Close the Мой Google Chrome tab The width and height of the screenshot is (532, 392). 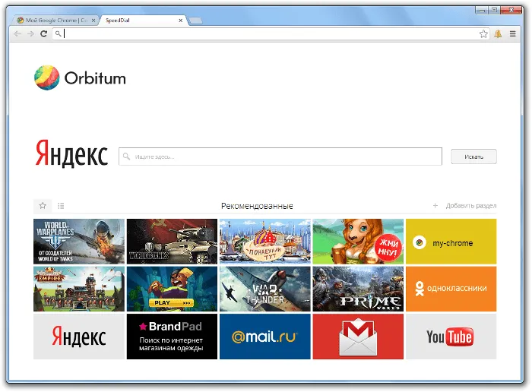(93, 21)
